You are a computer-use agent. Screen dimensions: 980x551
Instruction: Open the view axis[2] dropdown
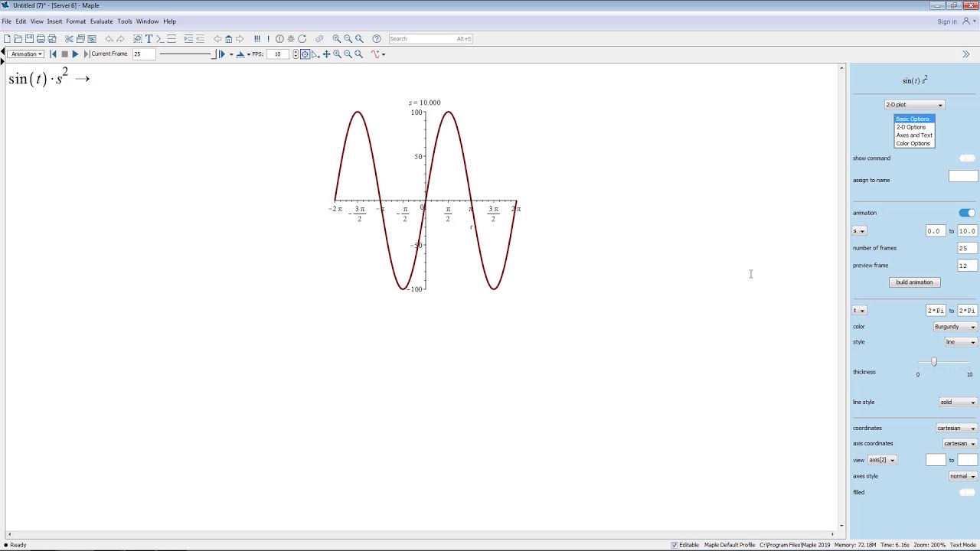pyautogui.click(x=882, y=460)
